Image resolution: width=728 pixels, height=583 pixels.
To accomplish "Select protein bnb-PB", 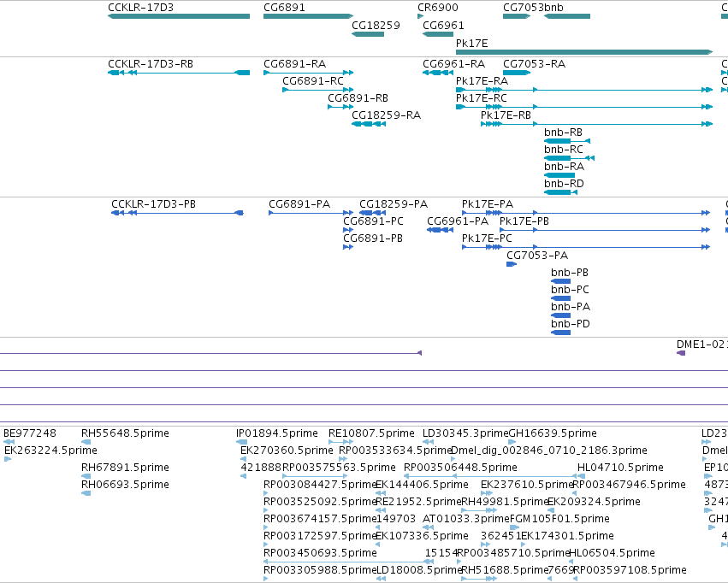I will pyautogui.click(x=561, y=281).
